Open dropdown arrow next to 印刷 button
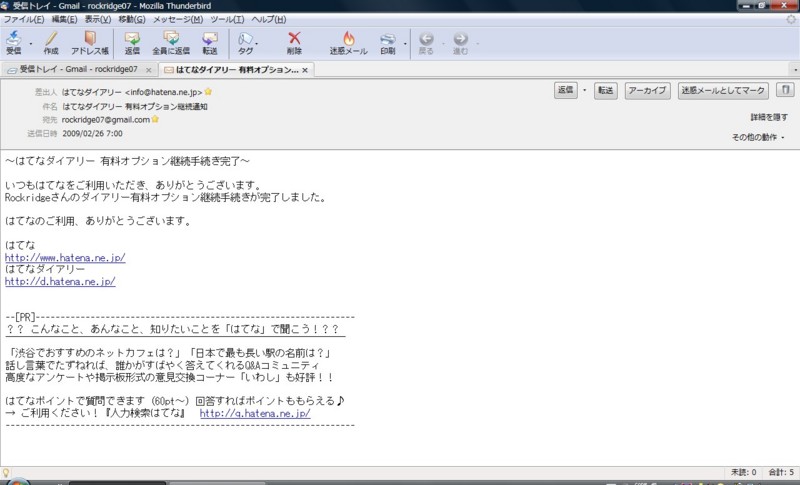This screenshot has height=485, width=800. 405,43
